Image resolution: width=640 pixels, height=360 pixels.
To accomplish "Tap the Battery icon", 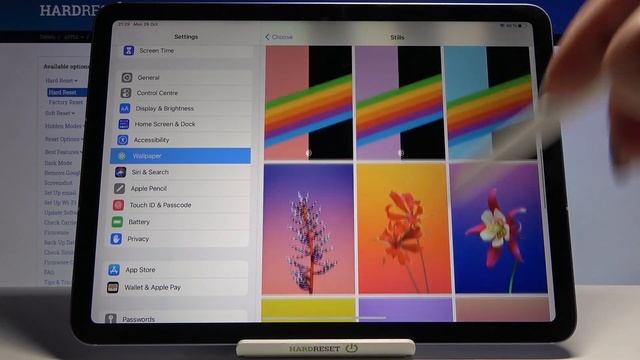I will coord(117,222).
